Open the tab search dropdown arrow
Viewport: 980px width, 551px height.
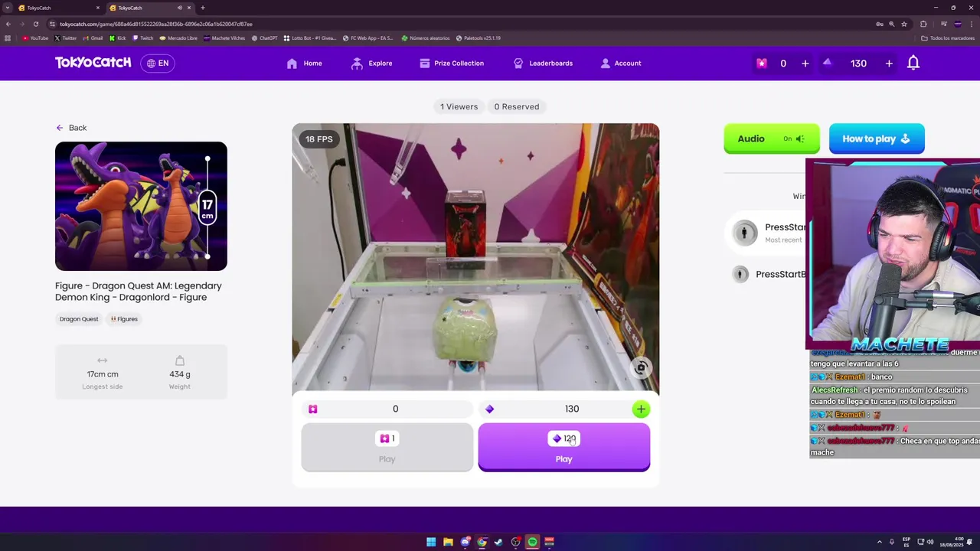click(x=8, y=8)
